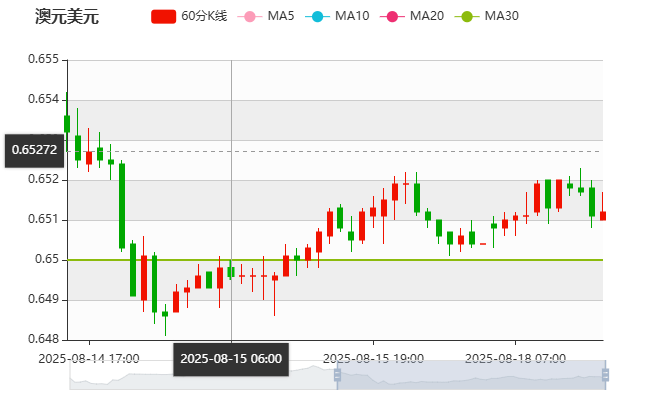Click the right zoom slider handle

point(605,375)
